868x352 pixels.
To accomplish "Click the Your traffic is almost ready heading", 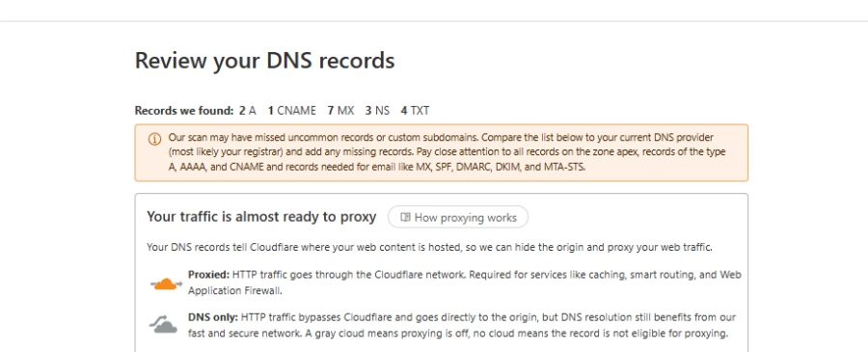I will [261, 217].
